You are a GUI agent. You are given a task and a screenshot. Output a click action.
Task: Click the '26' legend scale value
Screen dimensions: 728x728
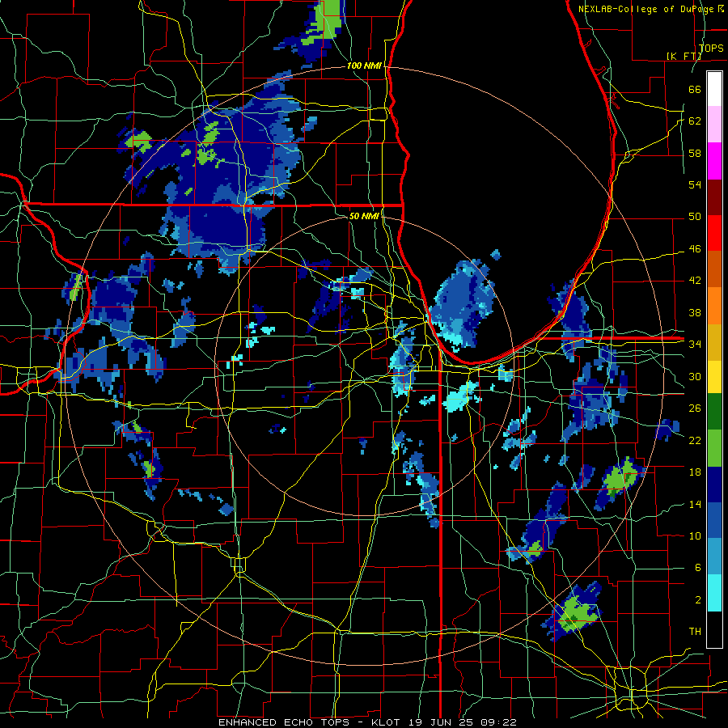click(695, 408)
